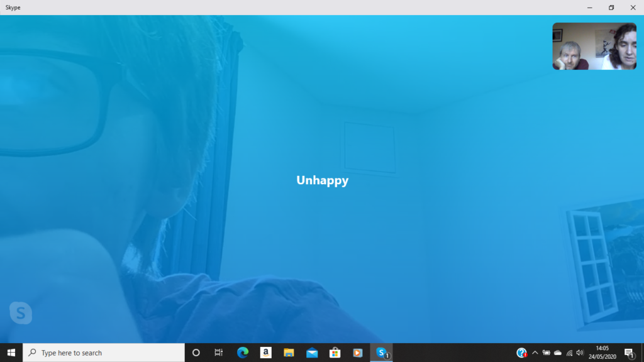Open the media player taskbar icon
Viewport: 644px width, 362px height.
[x=358, y=353]
